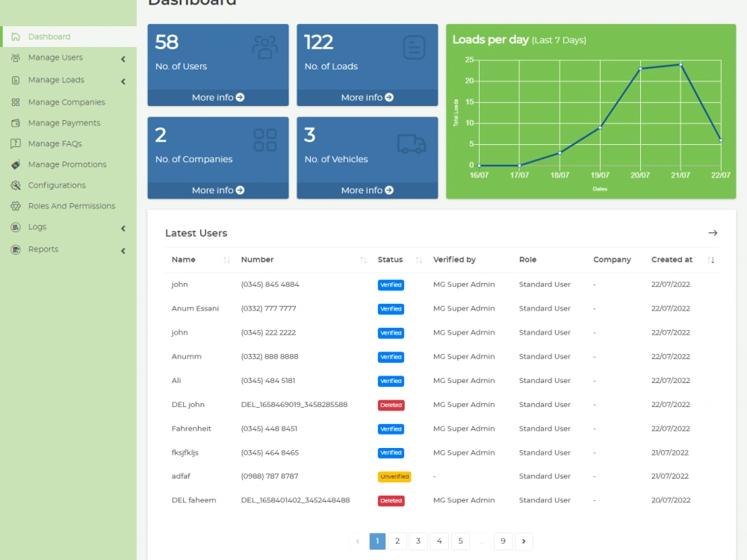Click the 20/07 data point on chart

click(x=640, y=69)
